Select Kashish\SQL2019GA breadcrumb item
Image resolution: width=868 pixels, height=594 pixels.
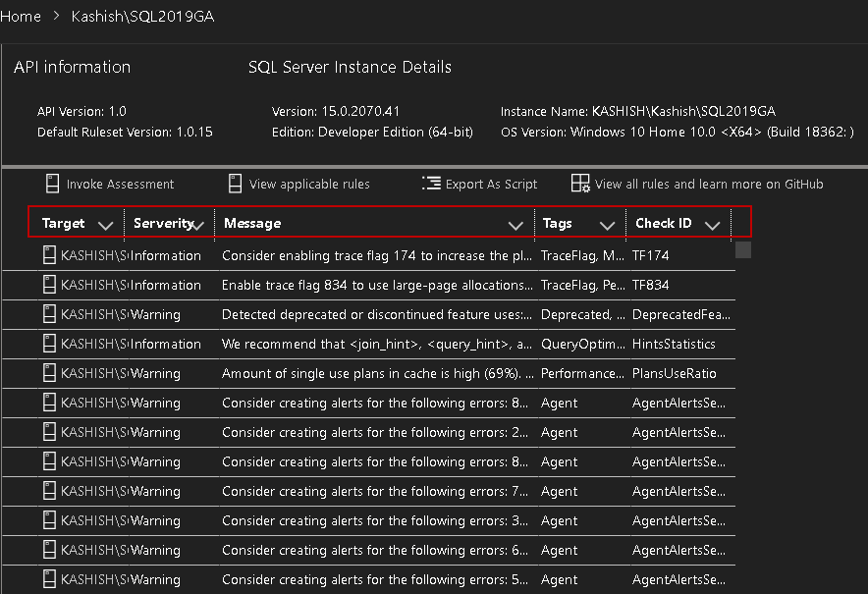pos(142,17)
